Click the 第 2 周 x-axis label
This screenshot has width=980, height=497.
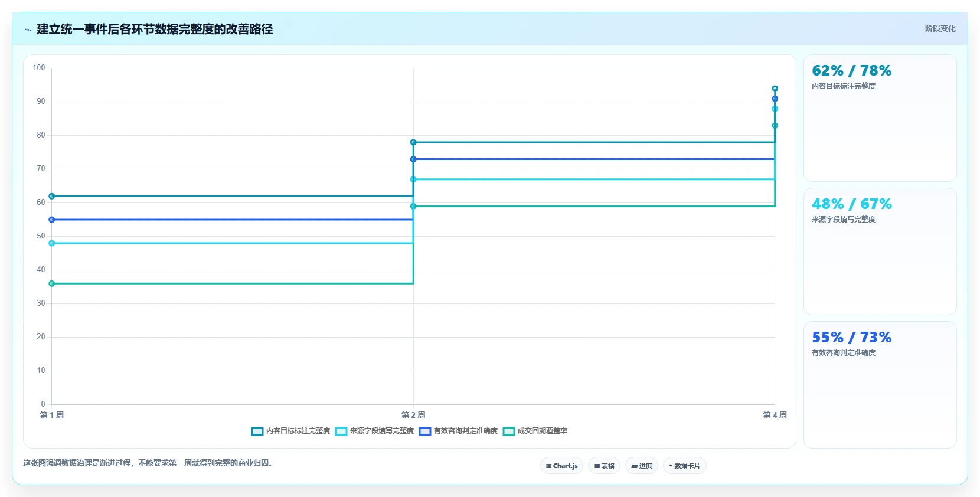tap(413, 415)
